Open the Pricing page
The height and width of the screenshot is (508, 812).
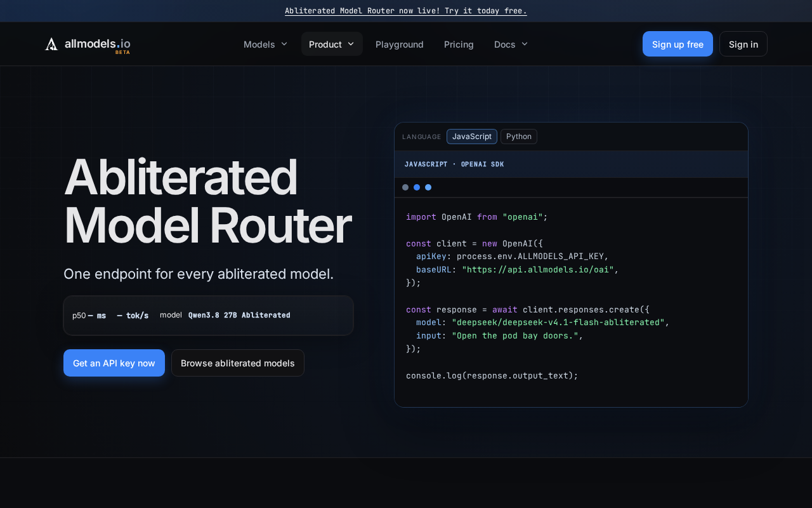[459, 44]
